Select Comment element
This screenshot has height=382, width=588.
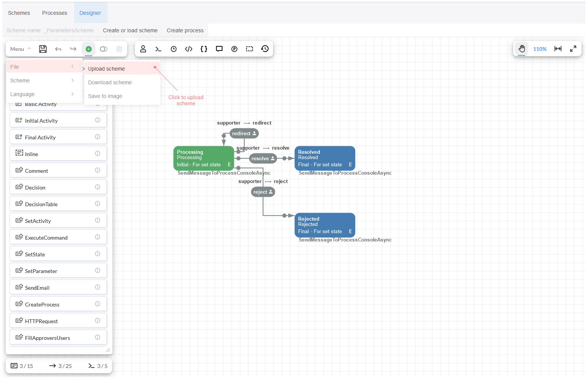point(58,170)
